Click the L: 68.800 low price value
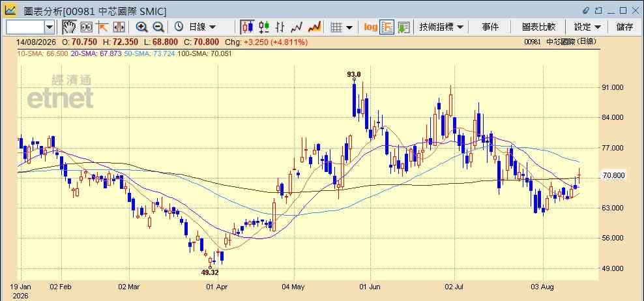 (x=162, y=42)
